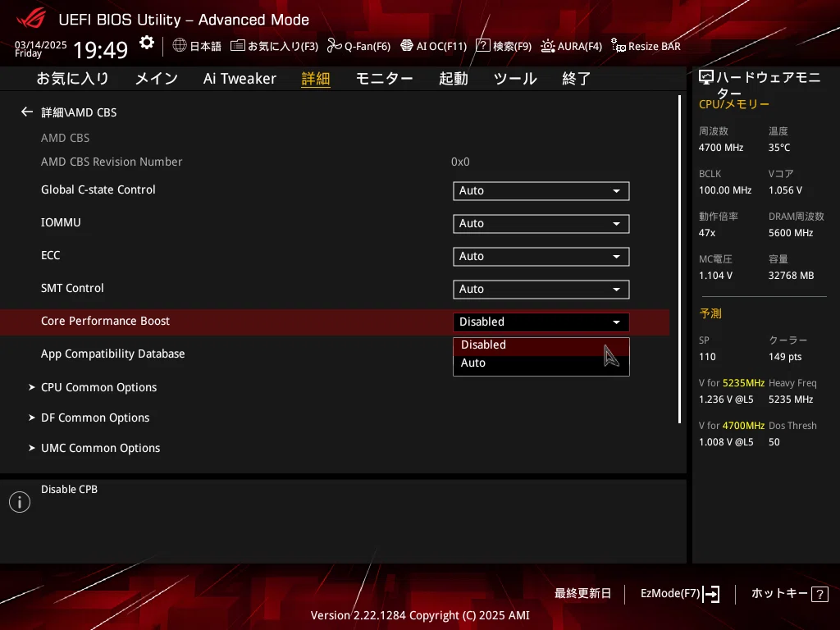Click the search question mark icon
This screenshot has height=630, width=840.
[x=482, y=46]
